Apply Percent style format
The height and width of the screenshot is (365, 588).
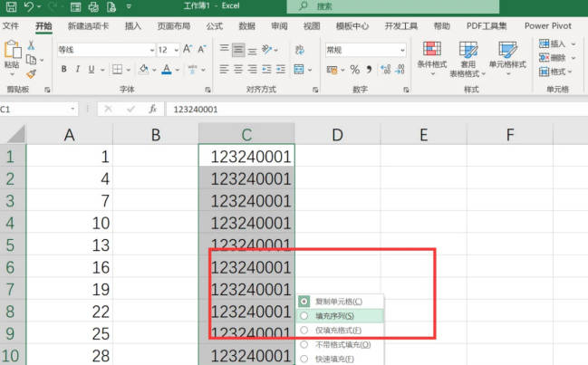pos(355,70)
